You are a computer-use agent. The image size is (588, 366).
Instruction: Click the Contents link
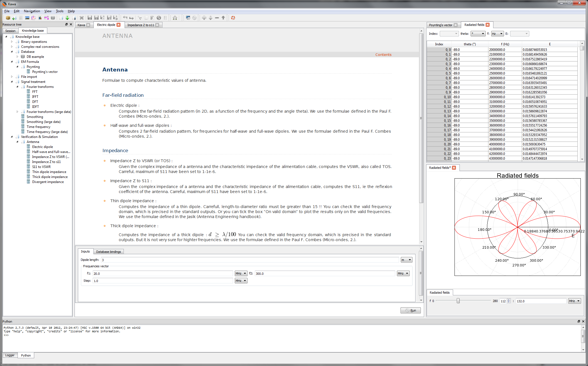pyautogui.click(x=383, y=55)
